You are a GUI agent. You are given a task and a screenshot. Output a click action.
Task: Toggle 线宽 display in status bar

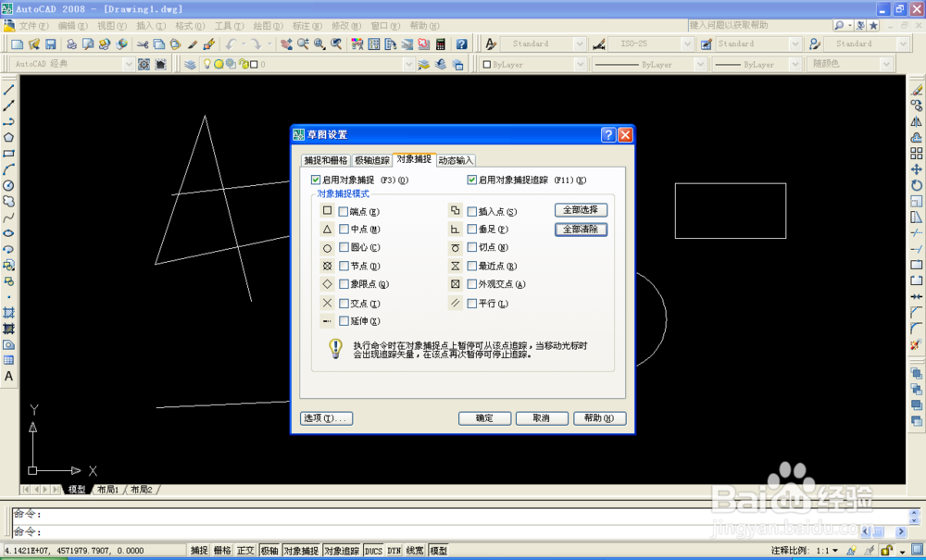(x=415, y=551)
